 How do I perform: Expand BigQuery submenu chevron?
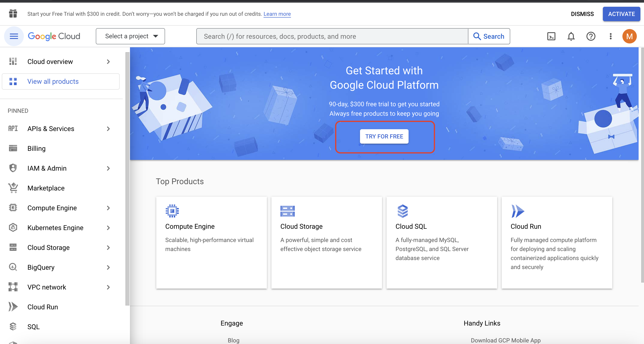click(108, 267)
